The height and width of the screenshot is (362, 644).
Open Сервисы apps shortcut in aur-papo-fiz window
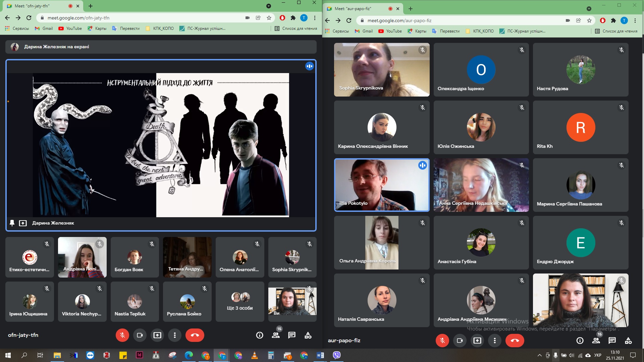click(337, 31)
